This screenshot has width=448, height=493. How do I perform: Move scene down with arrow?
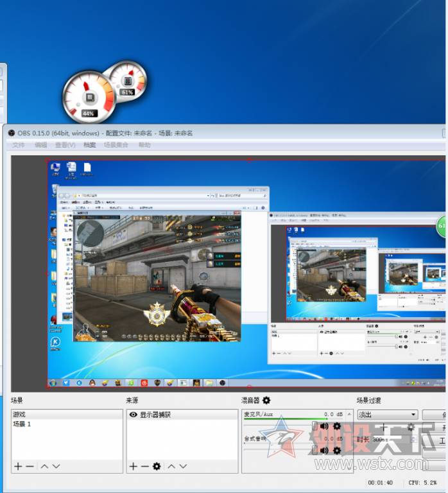click(56, 466)
